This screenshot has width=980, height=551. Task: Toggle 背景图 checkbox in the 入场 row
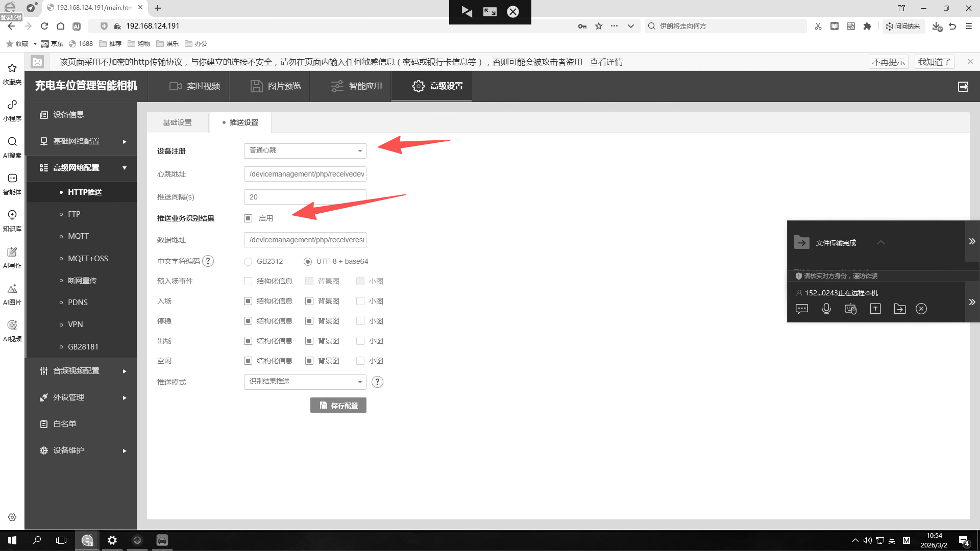[x=309, y=301]
